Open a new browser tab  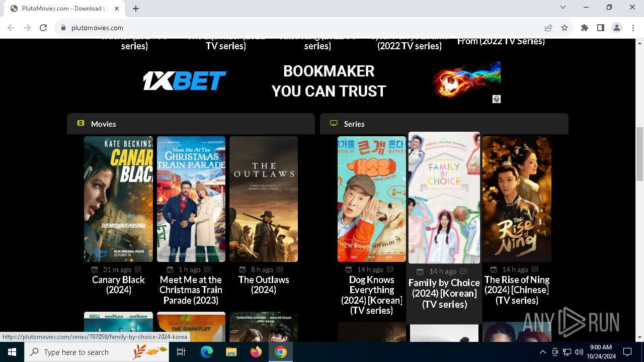point(136,9)
